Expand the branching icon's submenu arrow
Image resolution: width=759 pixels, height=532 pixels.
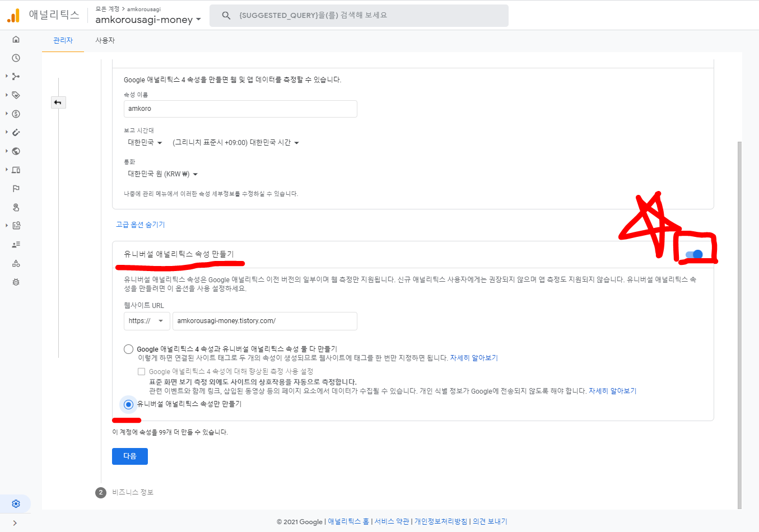pyautogui.click(x=7, y=76)
